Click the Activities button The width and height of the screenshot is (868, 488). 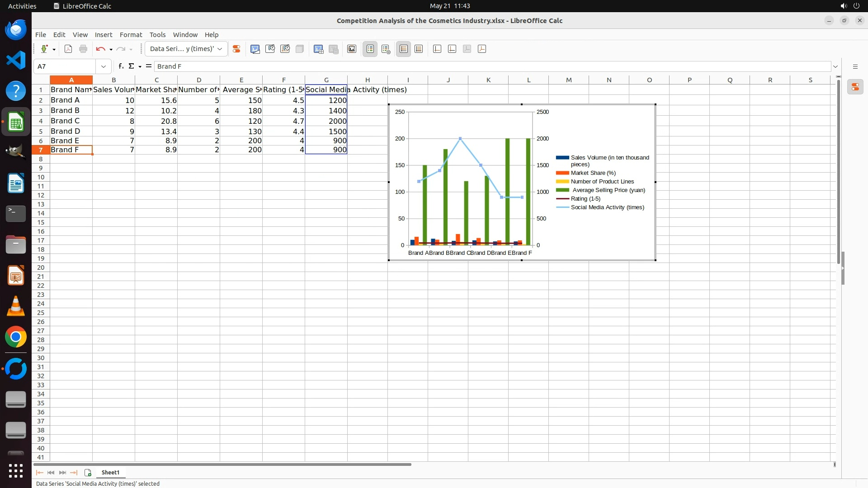click(x=22, y=6)
